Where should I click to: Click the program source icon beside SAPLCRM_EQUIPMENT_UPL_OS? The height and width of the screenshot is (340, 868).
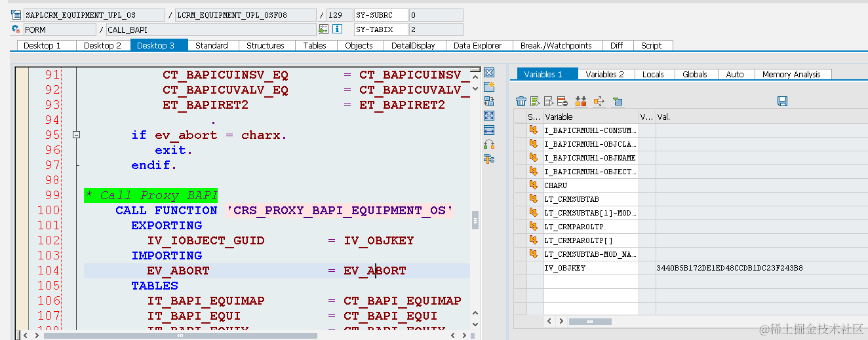pyautogui.click(x=16, y=15)
